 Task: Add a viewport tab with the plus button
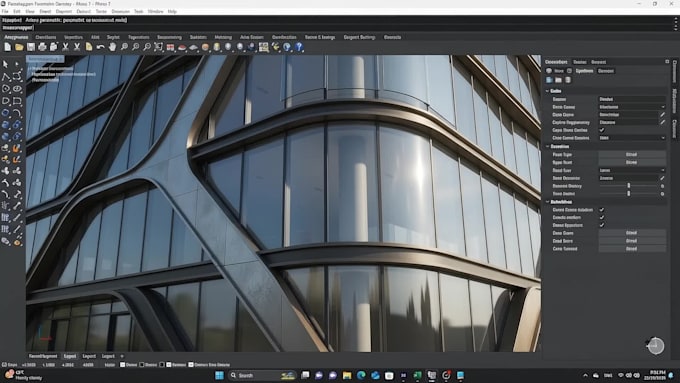tap(122, 356)
